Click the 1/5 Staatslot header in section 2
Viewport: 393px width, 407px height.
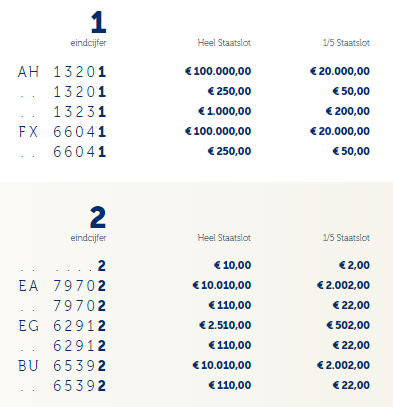(x=346, y=238)
